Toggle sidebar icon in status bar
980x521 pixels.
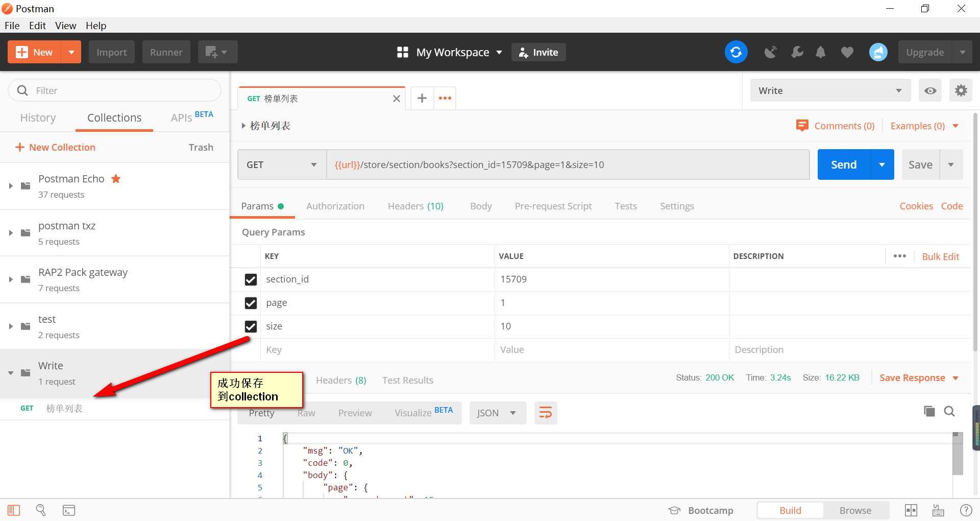[x=14, y=510]
